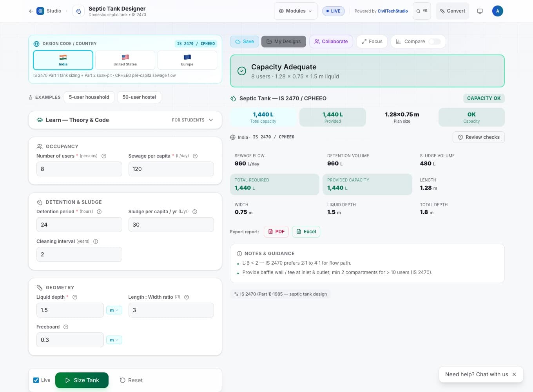
Task: Click help icon beside Length : Width ratio
Action: [x=187, y=297]
